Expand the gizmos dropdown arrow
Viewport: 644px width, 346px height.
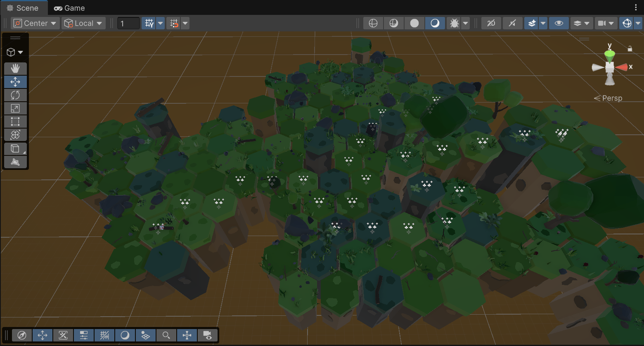point(638,23)
